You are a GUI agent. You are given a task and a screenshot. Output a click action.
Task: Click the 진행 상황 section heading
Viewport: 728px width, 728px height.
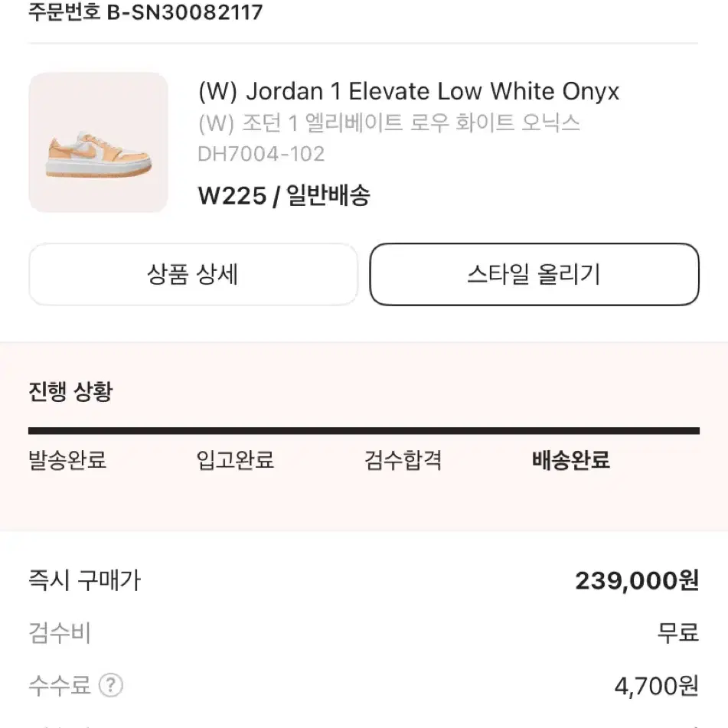point(70,391)
